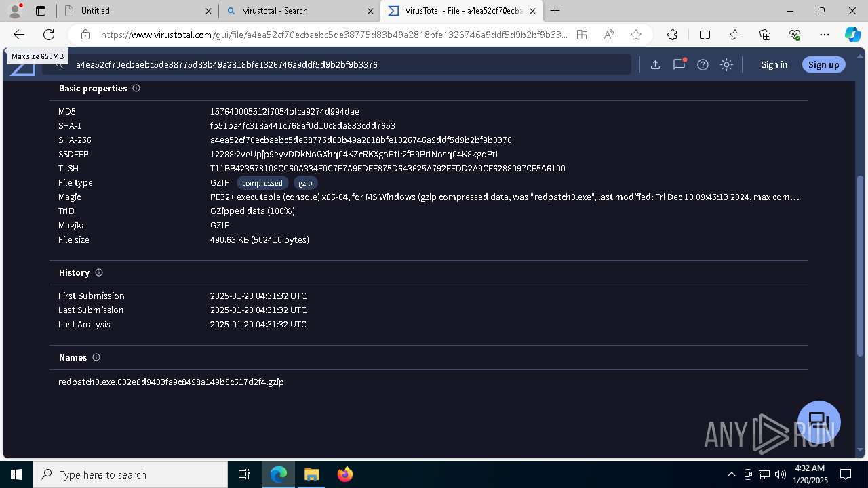
Task: Click the Sign in link
Action: tap(774, 64)
